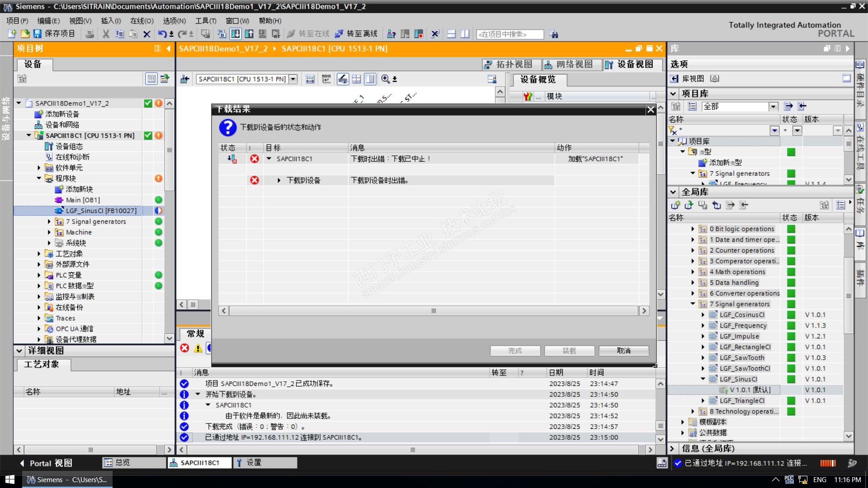Click the 取消 button in download dialog
The width and height of the screenshot is (868, 488).
623,351
